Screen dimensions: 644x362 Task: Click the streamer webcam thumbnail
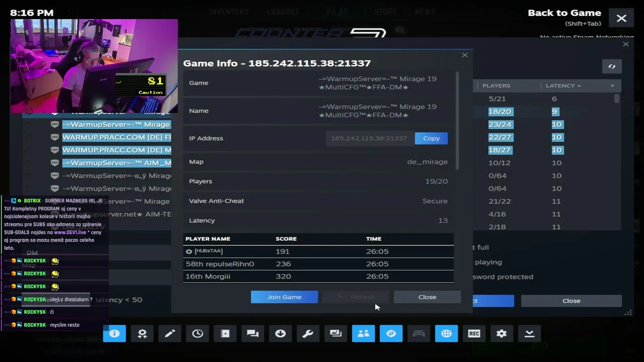coord(94,66)
